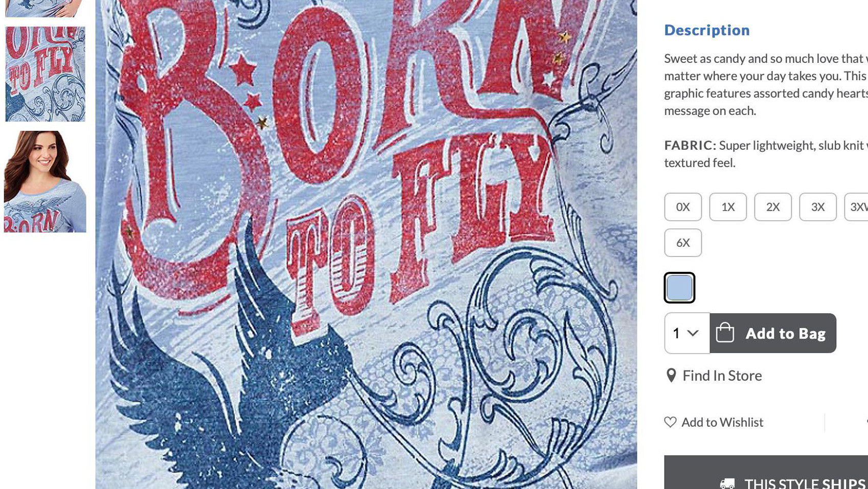Select size 2X
Screen dimensions: 868x489
pos(773,207)
